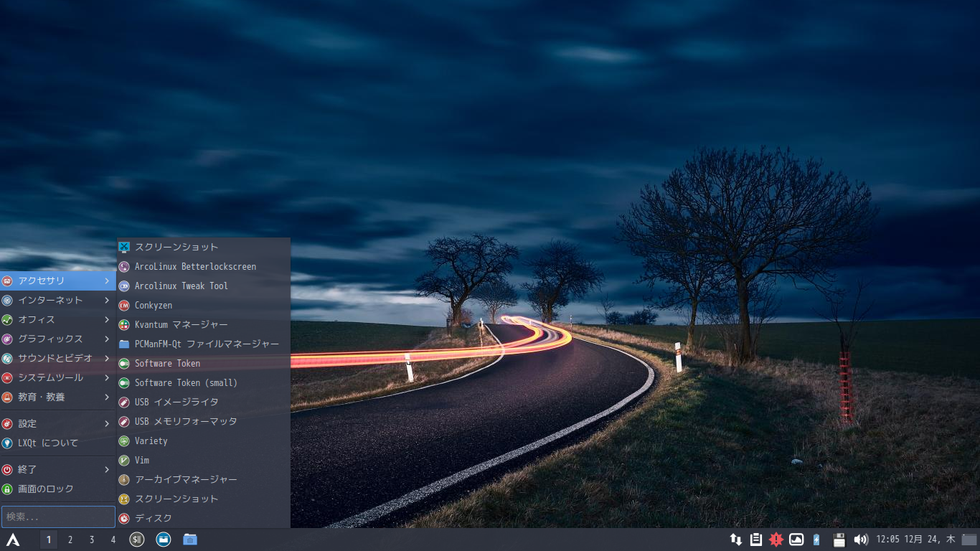The height and width of the screenshot is (551, 980).
Task: Open the blue circular app in quicklaunch
Action: pos(164,540)
